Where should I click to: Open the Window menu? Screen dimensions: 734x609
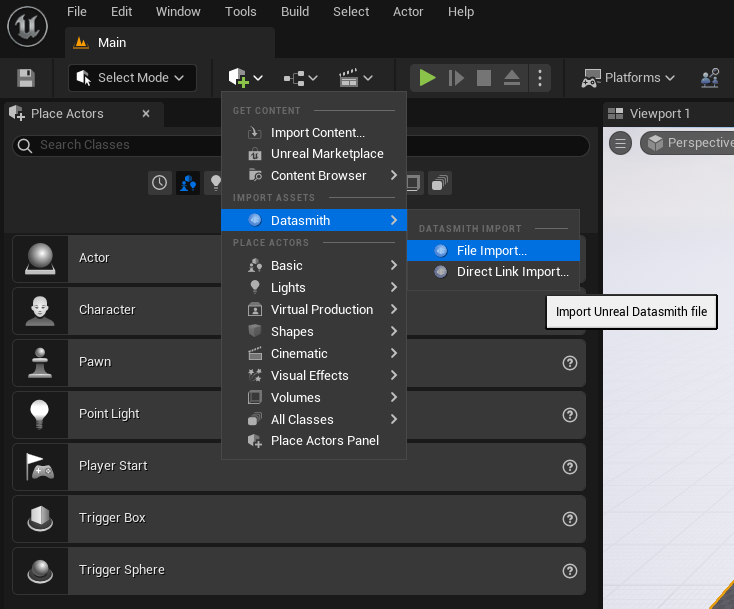[178, 12]
